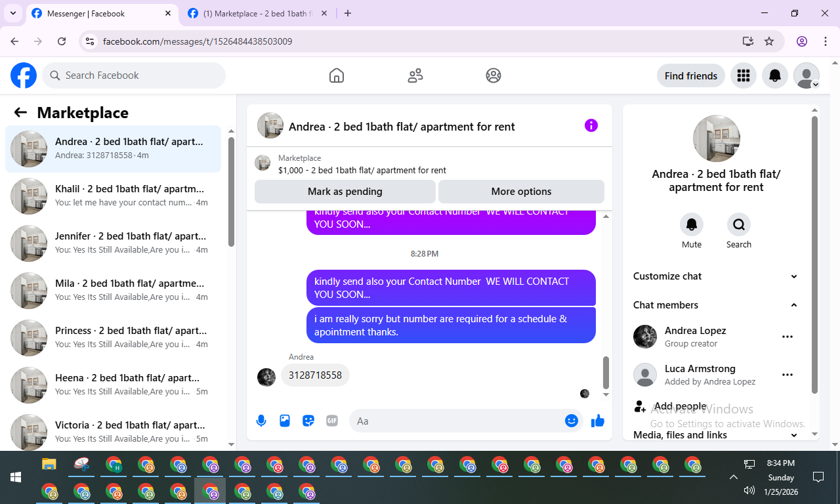View site information icon in address bar
The height and width of the screenshot is (504, 840).
(91, 41)
